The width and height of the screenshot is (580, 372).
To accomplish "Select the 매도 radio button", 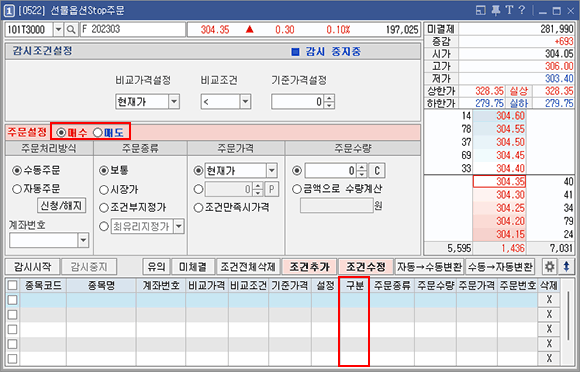I will coord(98,132).
